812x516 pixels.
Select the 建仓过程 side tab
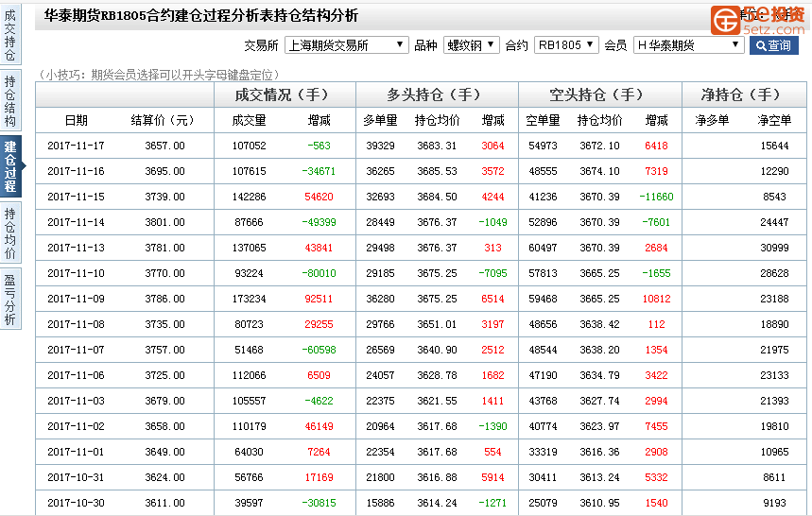[x=11, y=166]
